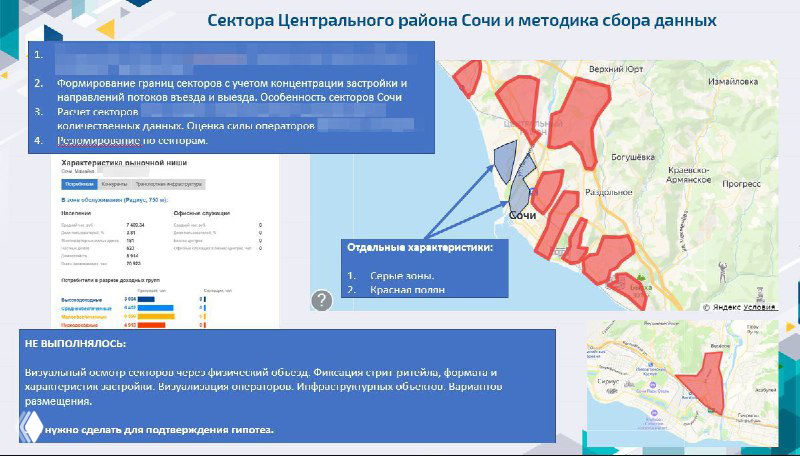Click the Измайловка label on the map
Screen dimensions: 800x456
tap(735, 80)
